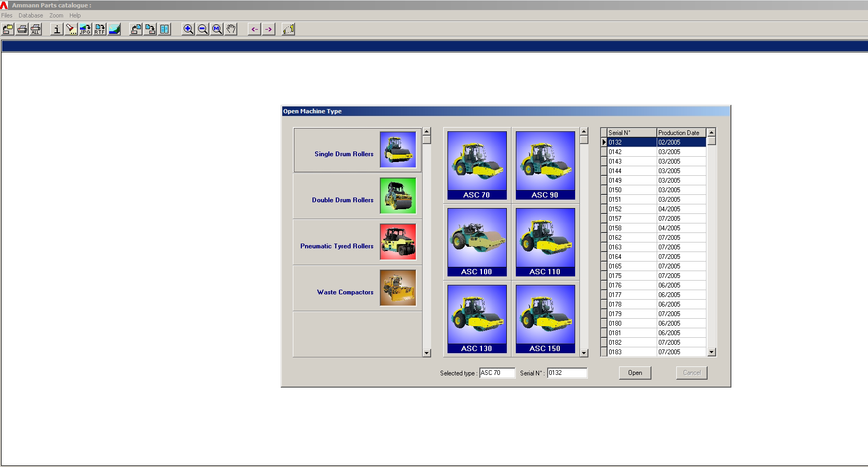Click up arrow of category list scrollbar

coord(427,131)
